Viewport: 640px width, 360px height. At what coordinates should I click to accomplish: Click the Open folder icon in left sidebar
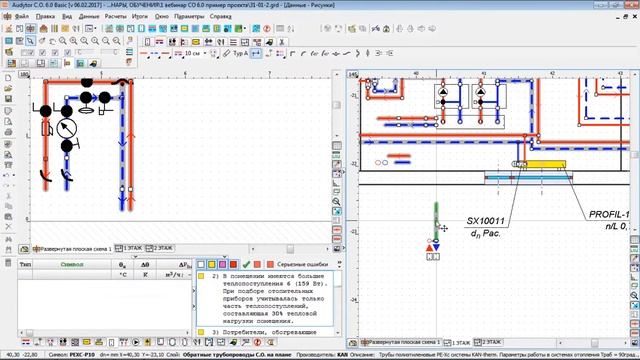point(8,88)
